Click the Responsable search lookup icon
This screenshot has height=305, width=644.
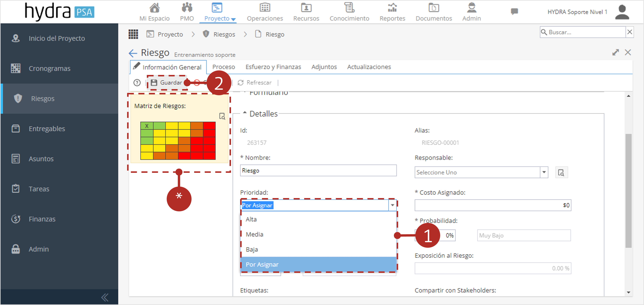[561, 173]
